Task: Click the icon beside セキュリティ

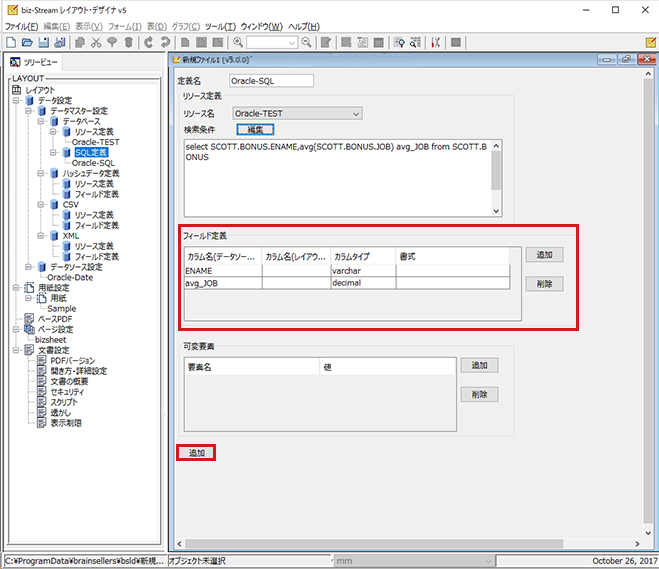Action: [x=42, y=392]
